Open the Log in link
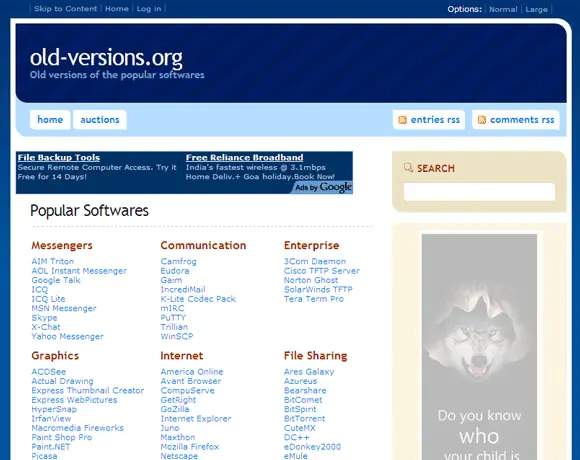580x460 pixels. click(x=149, y=9)
